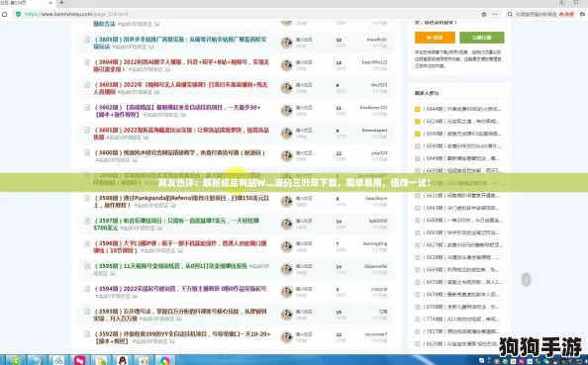Screen dimensions: 588x365
Task: Click the magnifier icon in the search box
Action: click(510, 14)
